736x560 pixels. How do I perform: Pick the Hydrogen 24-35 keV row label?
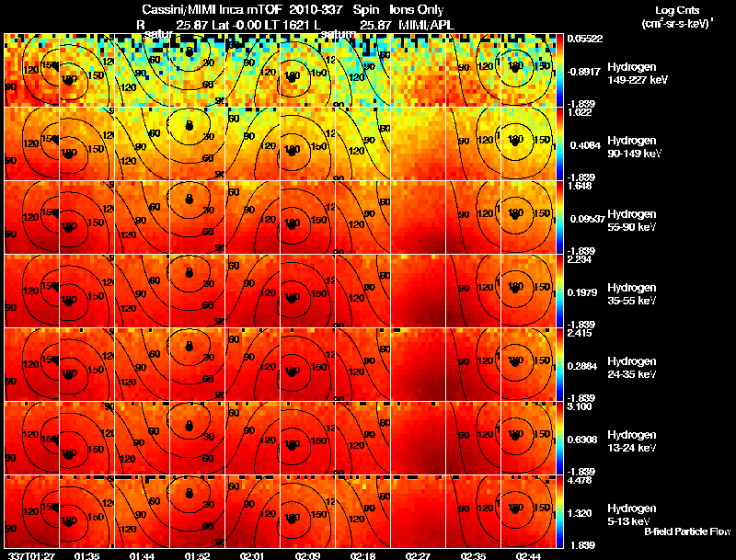coord(631,368)
